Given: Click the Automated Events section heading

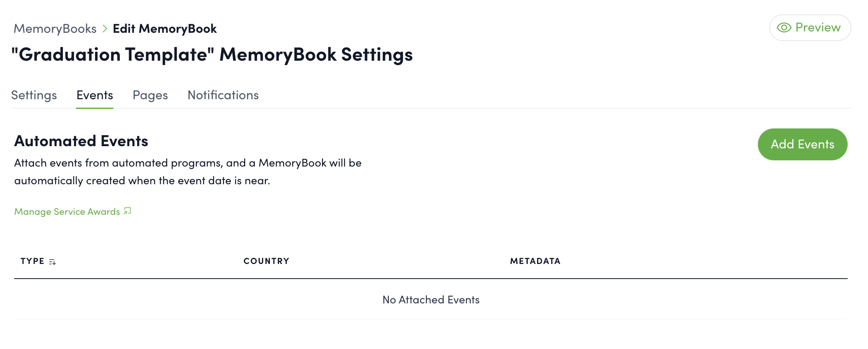Looking at the screenshot, I should pyautogui.click(x=81, y=141).
